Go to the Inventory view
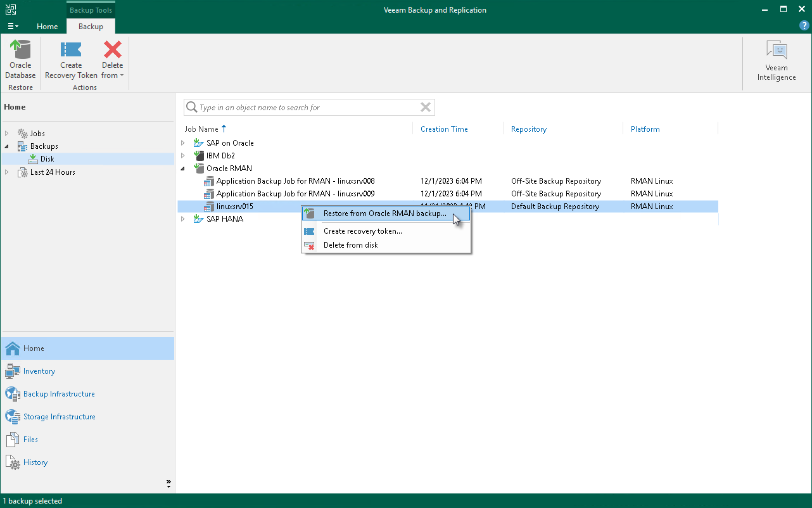Screen dimensions: 812x508 click(39, 371)
